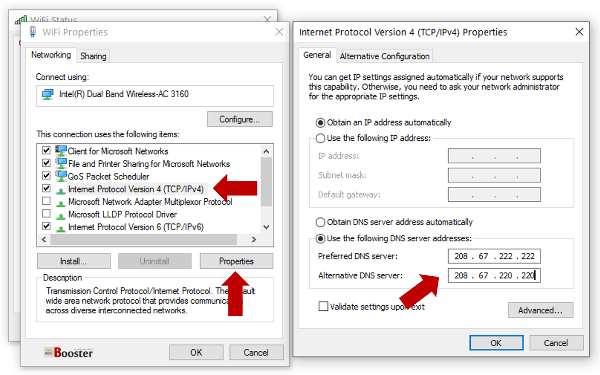Click the IP address field
The height and width of the screenshot is (375, 600).
tap(494, 156)
